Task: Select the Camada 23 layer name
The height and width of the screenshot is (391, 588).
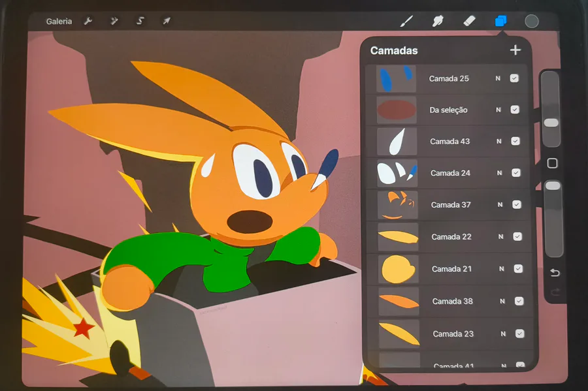Action: [x=453, y=334]
